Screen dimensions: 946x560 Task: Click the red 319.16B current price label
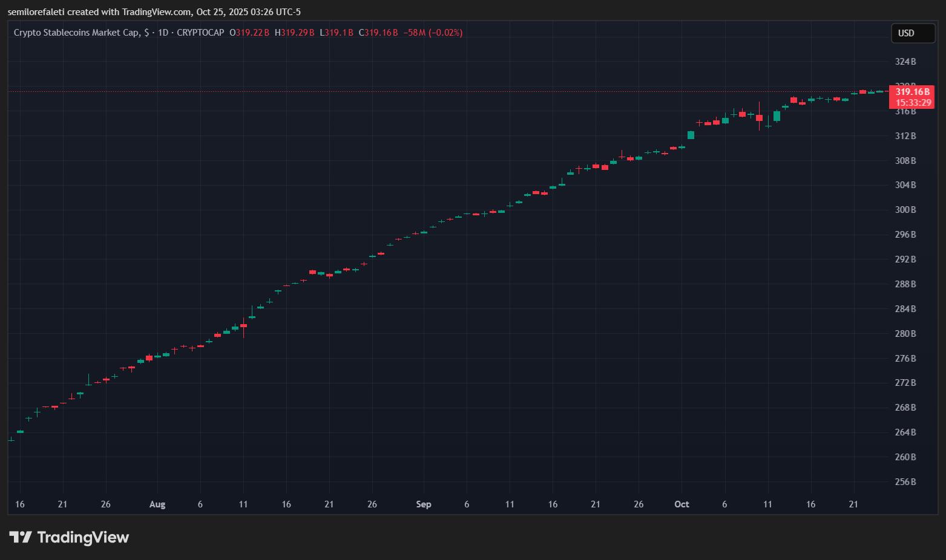(x=912, y=92)
